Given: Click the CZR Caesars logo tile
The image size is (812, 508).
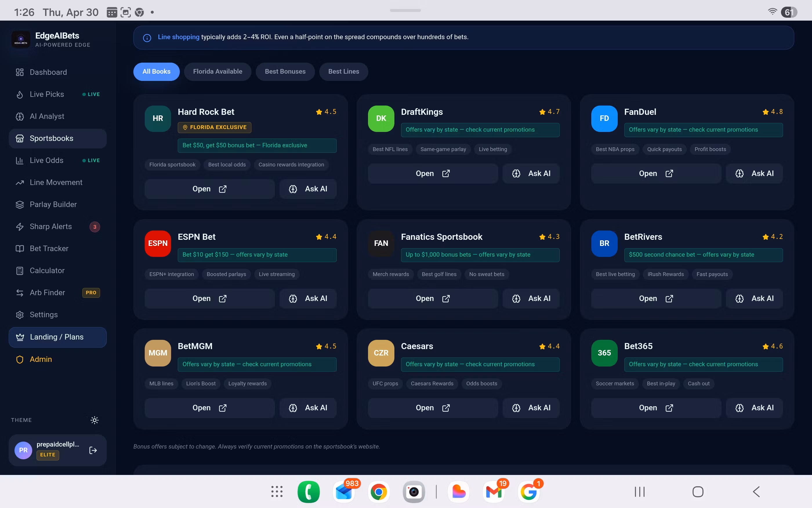Looking at the screenshot, I should click(381, 353).
